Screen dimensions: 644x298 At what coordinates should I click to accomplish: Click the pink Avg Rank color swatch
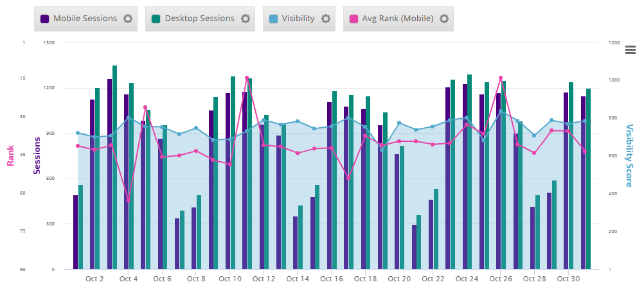pos(353,19)
